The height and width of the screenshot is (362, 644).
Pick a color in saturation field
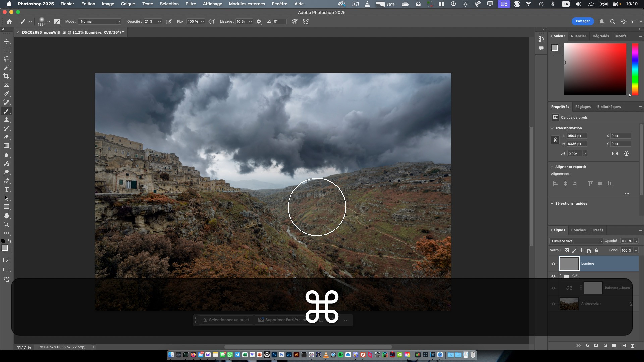click(x=595, y=69)
